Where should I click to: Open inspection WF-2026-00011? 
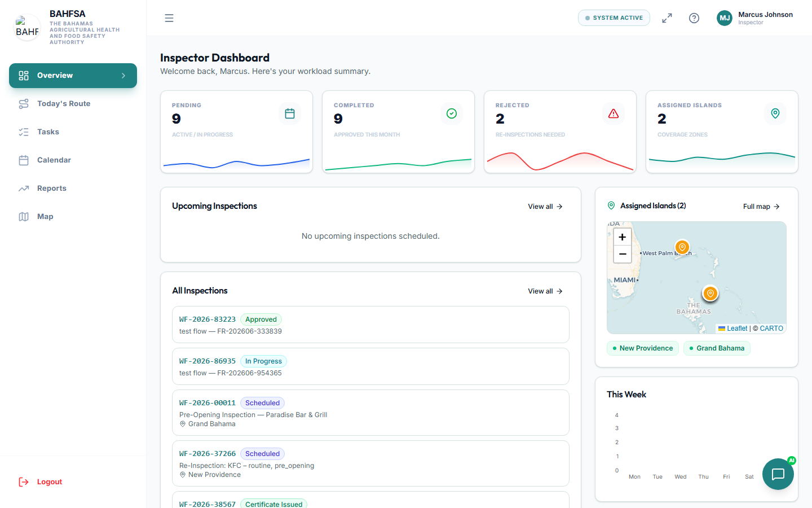pos(370,413)
